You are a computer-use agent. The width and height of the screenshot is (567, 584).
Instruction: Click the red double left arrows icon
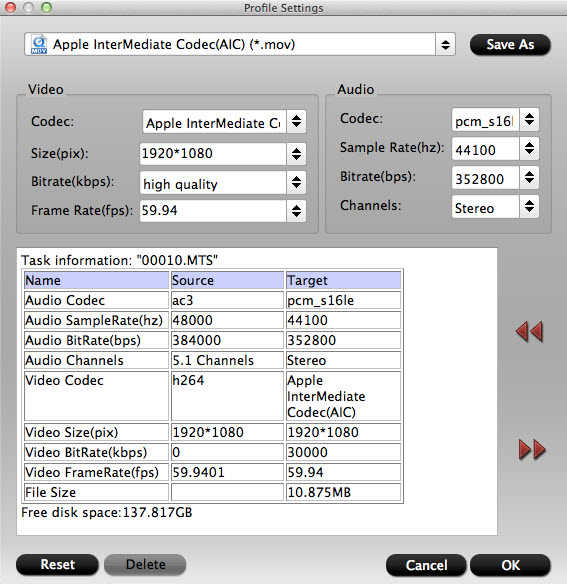pyautogui.click(x=529, y=331)
